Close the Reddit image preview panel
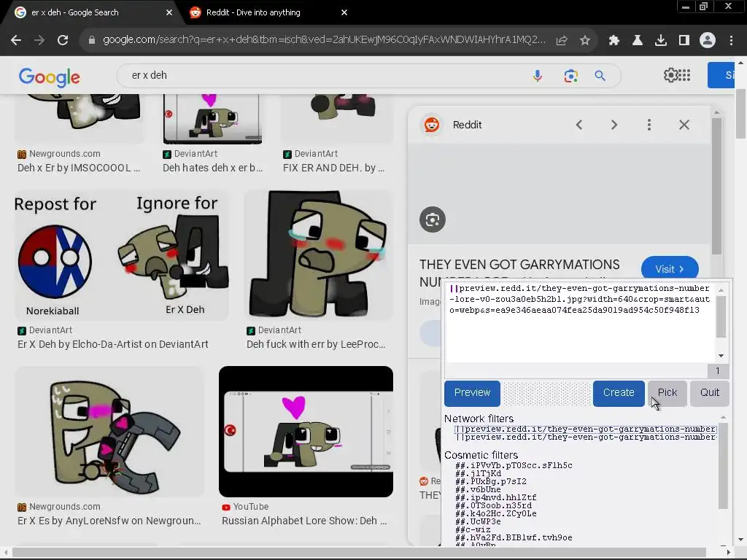Viewport: 747px width, 560px height. tap(684, 125)
